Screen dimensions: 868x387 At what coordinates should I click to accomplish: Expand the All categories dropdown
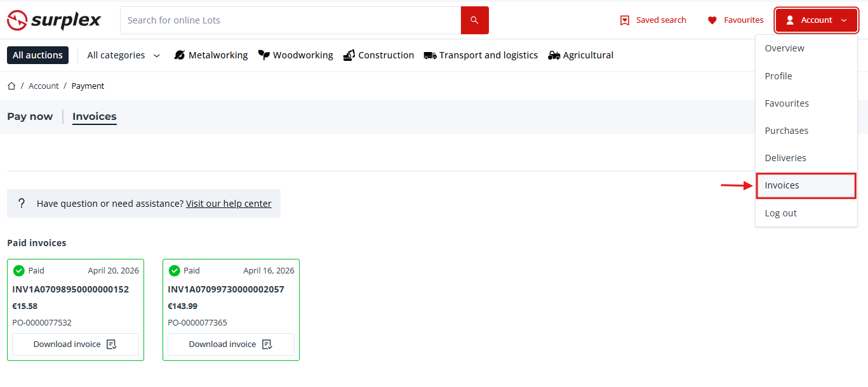coord(124,55)
